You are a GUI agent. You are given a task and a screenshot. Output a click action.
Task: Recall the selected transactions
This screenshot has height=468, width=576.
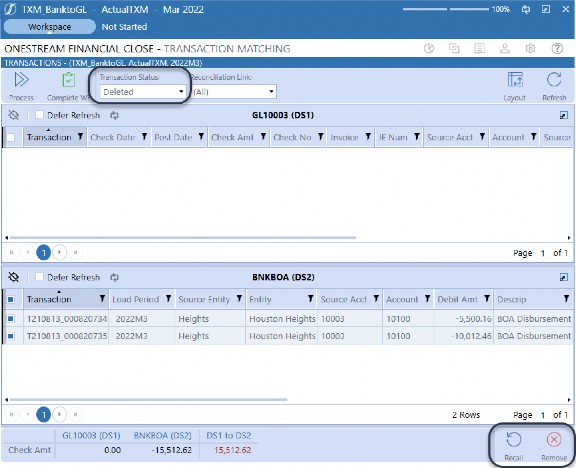coord(513,440)
